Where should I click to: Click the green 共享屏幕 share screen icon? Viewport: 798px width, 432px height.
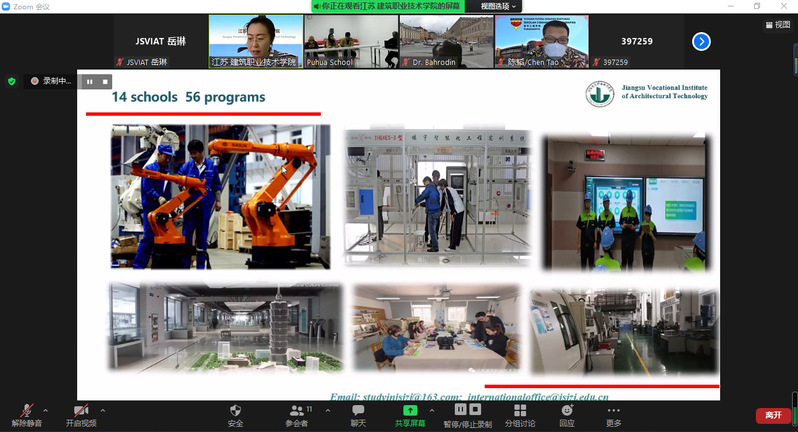[x=409, y=411]
